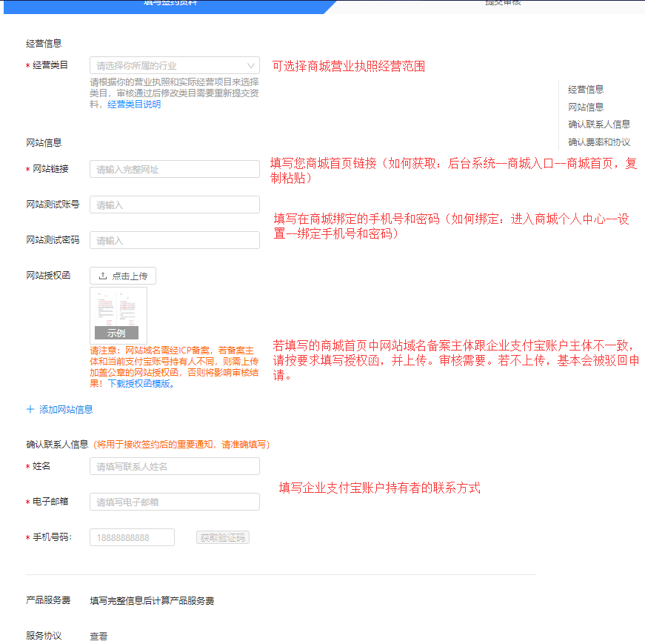The height and width of the screenshot is (644, 645).
Task: Open the 示例 authorization letter thumbnail
Action: point(117,316)
